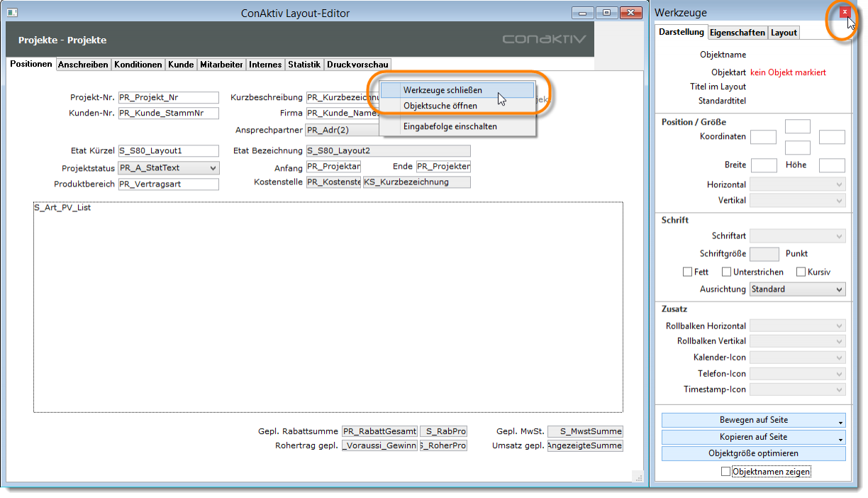Select Werkzeuge schließen menu entry
Screen dimensions: 868x498
point(443,90)
